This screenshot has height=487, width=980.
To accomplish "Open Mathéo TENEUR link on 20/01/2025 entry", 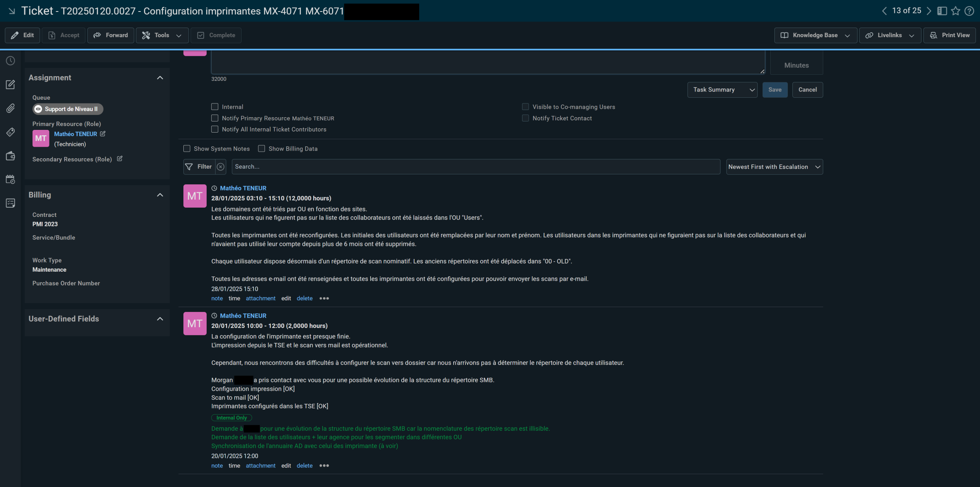I will point(243,316).
